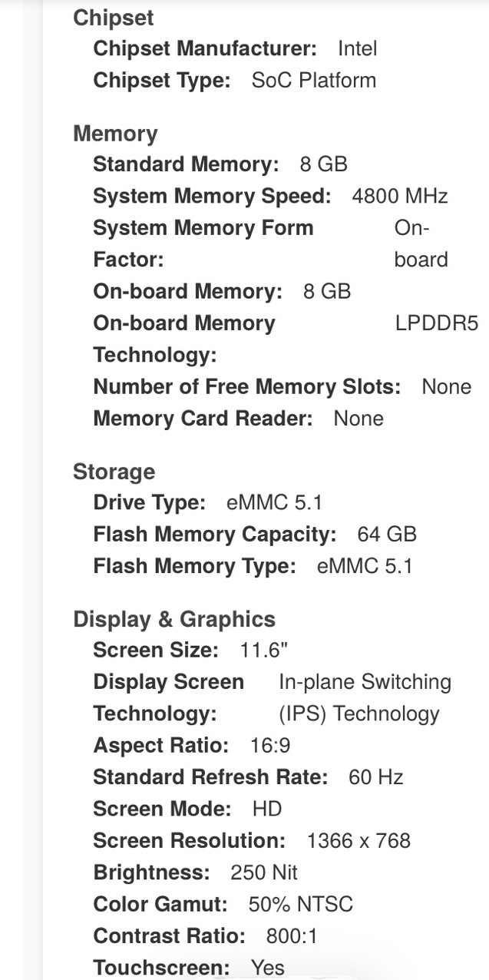Click the Screen Size label
The image size is (489, 980).
[156, 650]
